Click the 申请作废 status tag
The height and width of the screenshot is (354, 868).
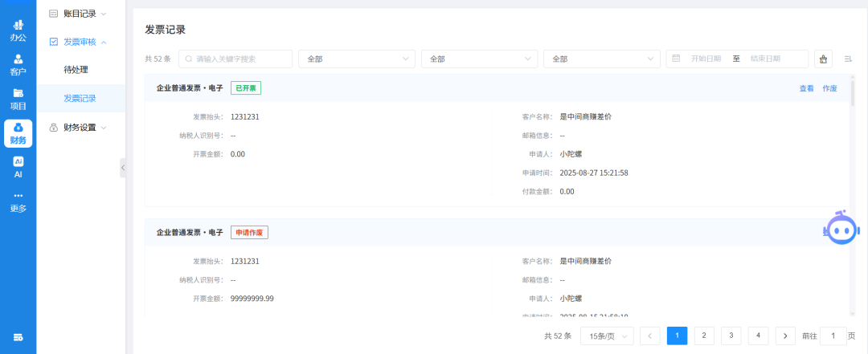pos(249,233)
